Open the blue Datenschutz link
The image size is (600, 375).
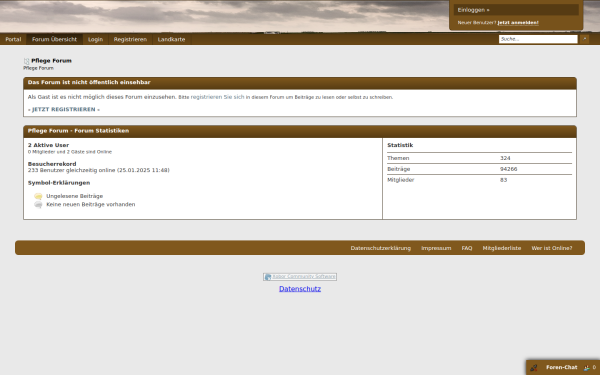tap(300, 289)
